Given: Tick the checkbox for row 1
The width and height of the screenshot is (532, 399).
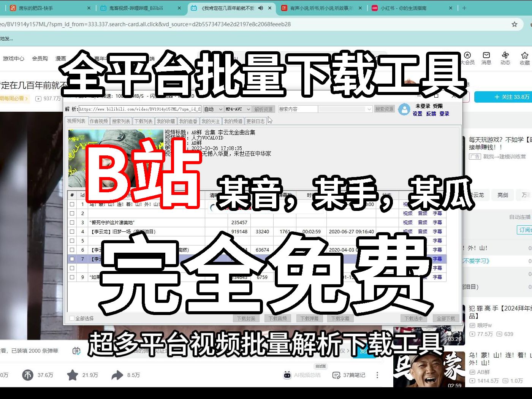Looking at the screenshot, I should point(72,204).
